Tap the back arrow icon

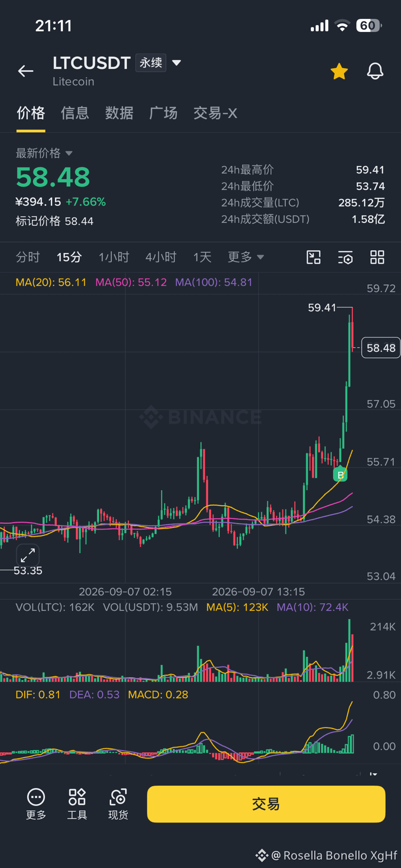pos(26,71)
